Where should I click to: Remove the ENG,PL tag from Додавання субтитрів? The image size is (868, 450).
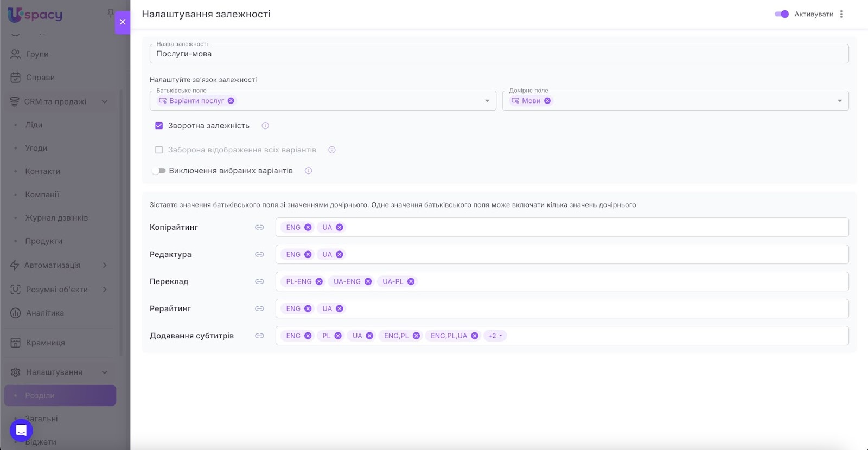pyautogui.click(x=416, y=336)
